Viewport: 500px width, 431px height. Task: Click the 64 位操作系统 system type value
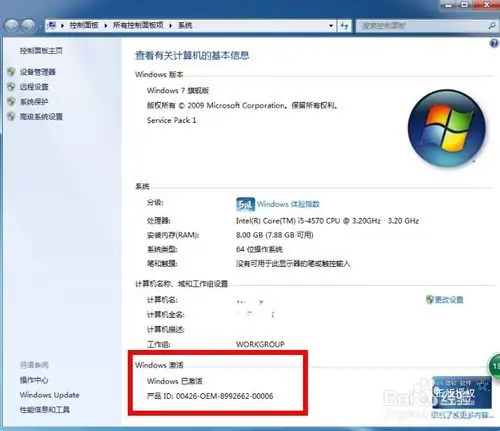point(259,249)
